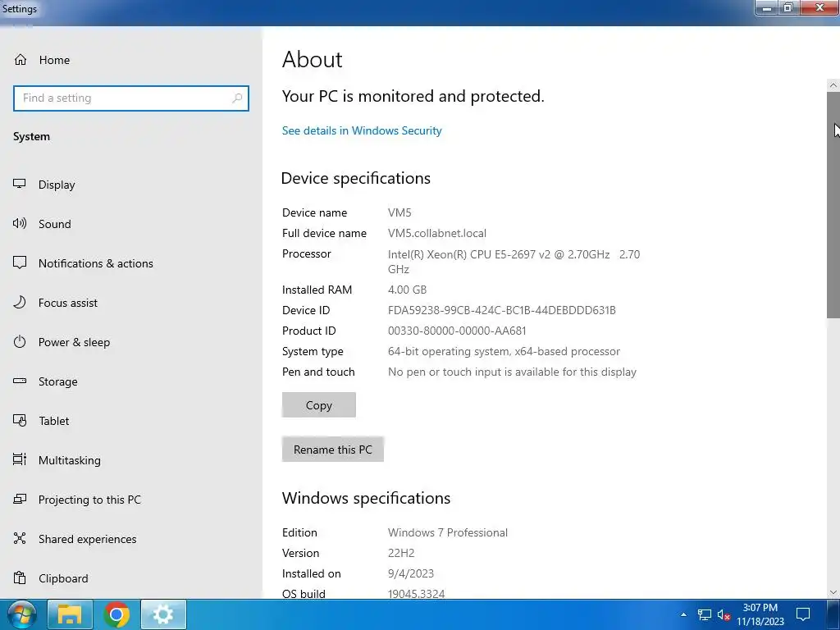Screen dimensions: 840x630
Task: Select the 64-bit operating system text
Action: [504, 351]
